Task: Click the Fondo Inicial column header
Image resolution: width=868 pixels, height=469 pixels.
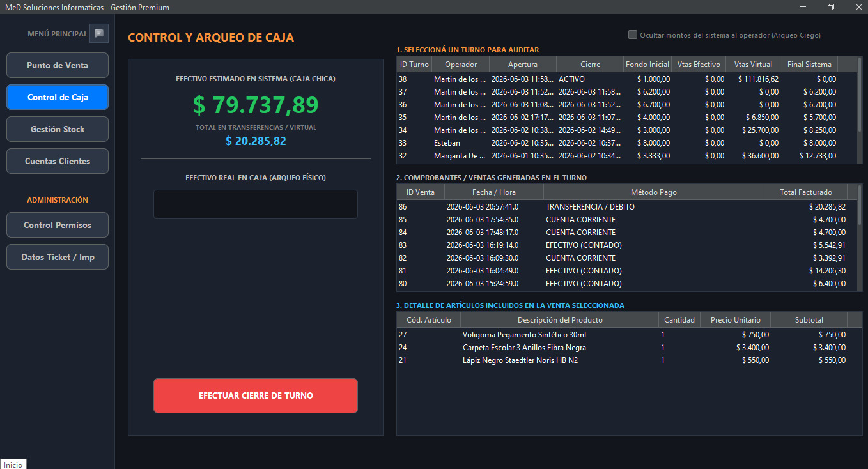Action: [x=647, y=65]
